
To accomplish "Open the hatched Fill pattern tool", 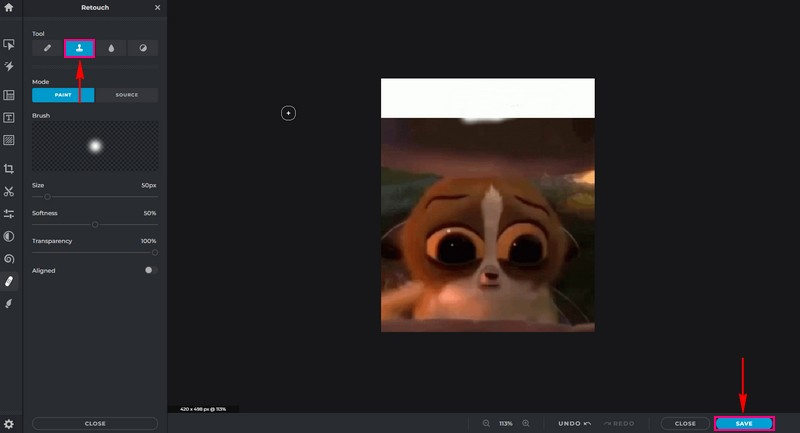I will click(x=9, y=140).
